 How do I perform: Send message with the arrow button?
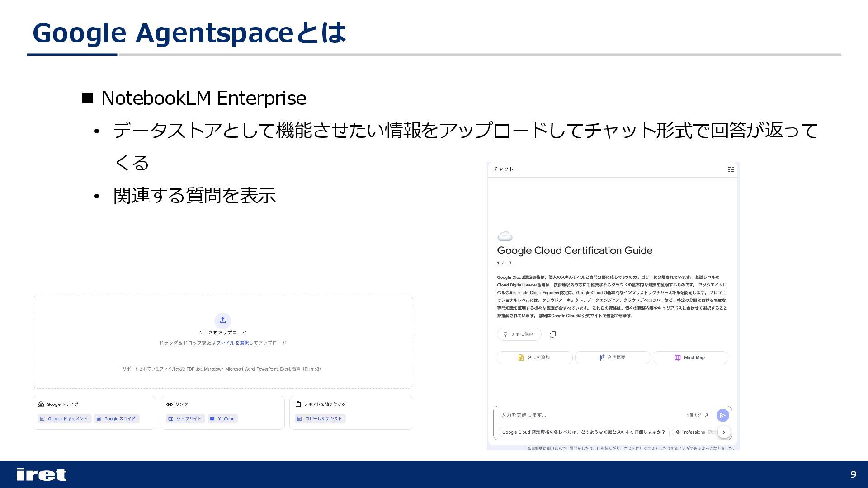722,415
